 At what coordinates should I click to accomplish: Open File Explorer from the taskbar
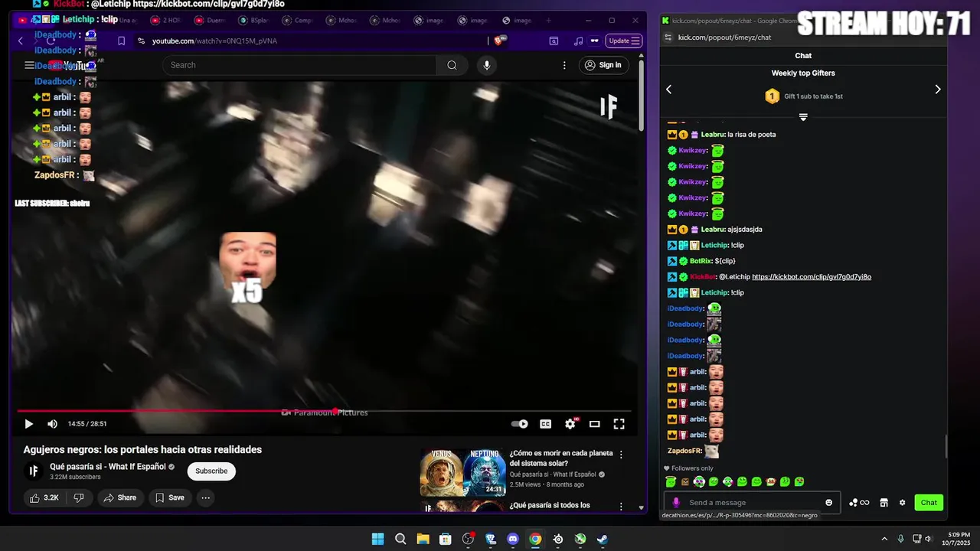[423, 539]
